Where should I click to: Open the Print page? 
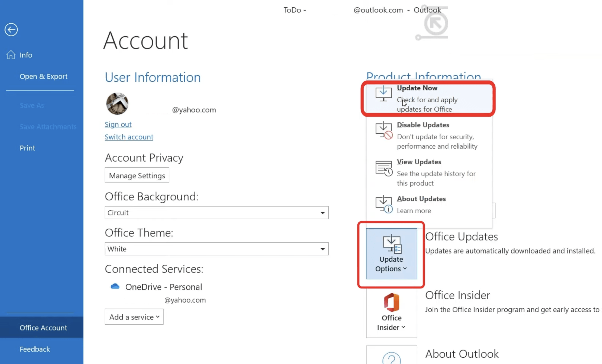tap(42, 148)
